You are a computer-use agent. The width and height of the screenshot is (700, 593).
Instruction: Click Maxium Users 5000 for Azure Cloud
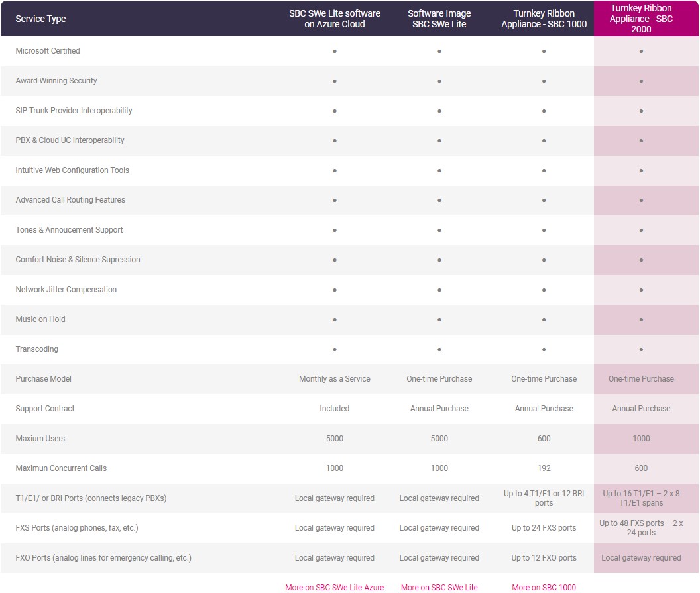coord(334,439)
